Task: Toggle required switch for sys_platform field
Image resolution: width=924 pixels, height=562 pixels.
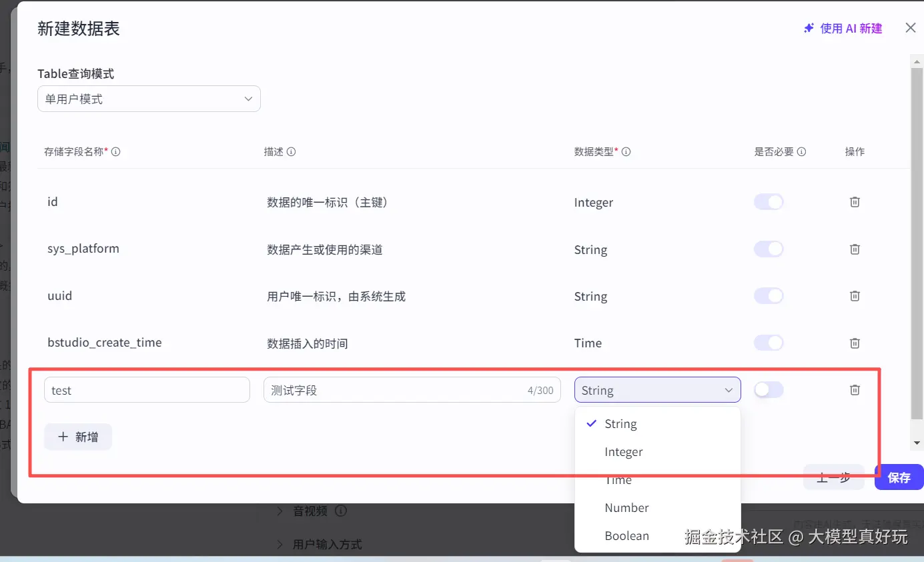Action: [769, 249]
